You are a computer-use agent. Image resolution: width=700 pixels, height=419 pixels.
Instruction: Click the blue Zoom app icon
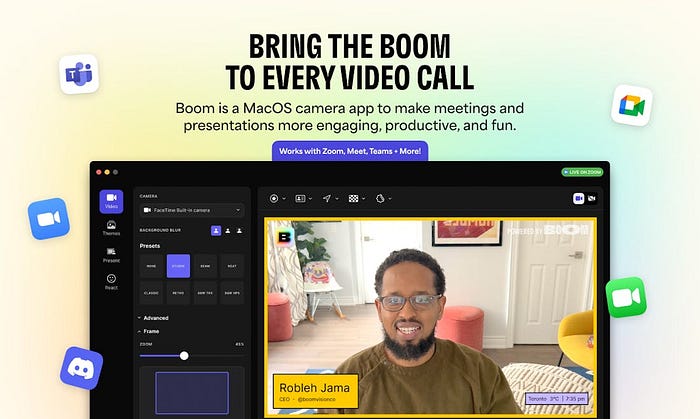(49, 219)
